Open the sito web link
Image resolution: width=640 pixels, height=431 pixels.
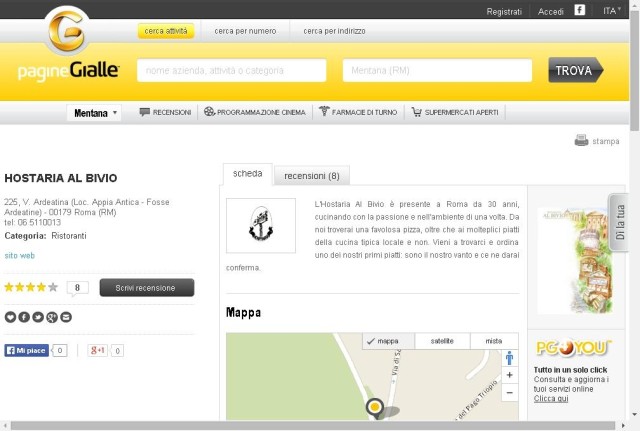(20, 255)
